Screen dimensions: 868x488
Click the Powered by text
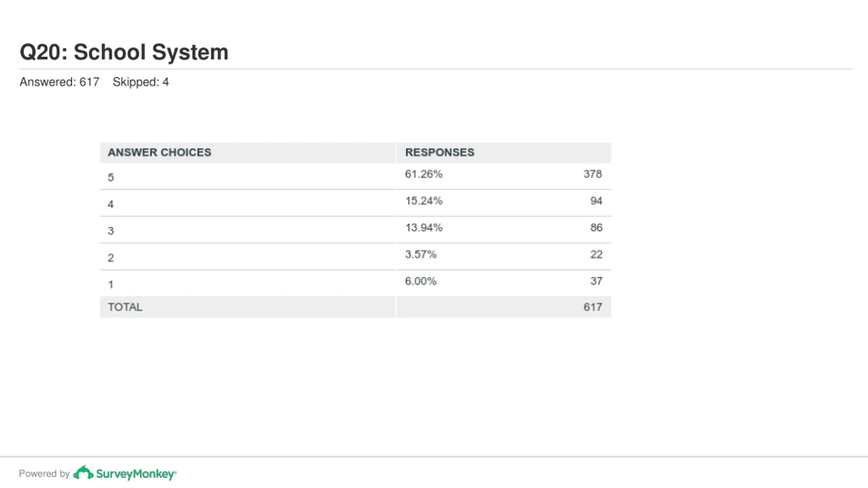[x=44, y=473]
